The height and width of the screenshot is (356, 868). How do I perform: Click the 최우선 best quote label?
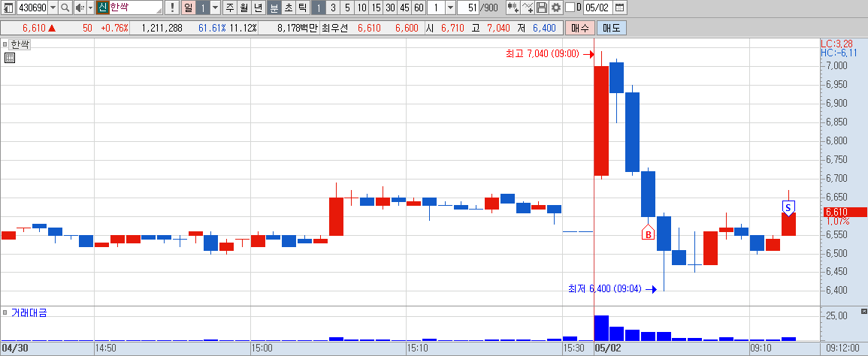click(334, 28)
